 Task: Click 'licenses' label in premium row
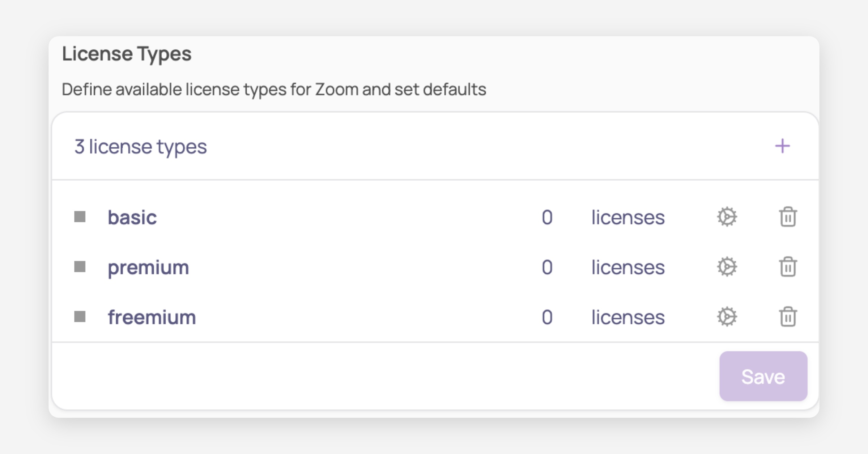pos(628,268)
